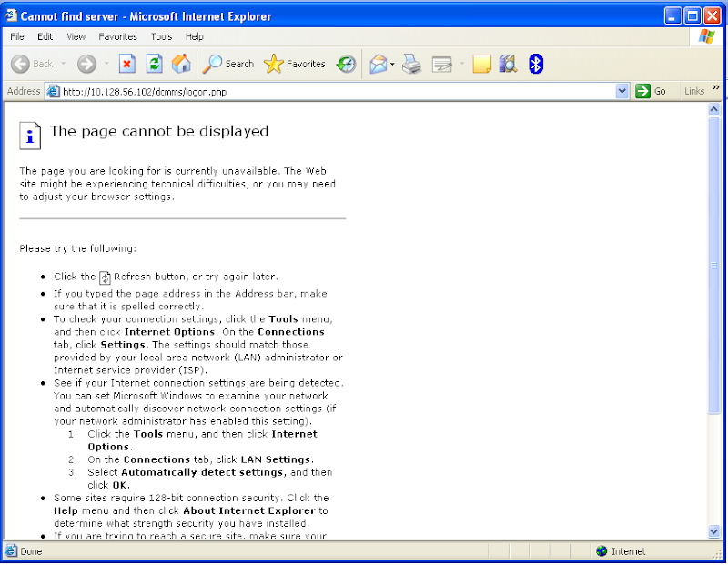Open the File menu
This screenshot has width=728, height=565.
click(x=17, y=36)
